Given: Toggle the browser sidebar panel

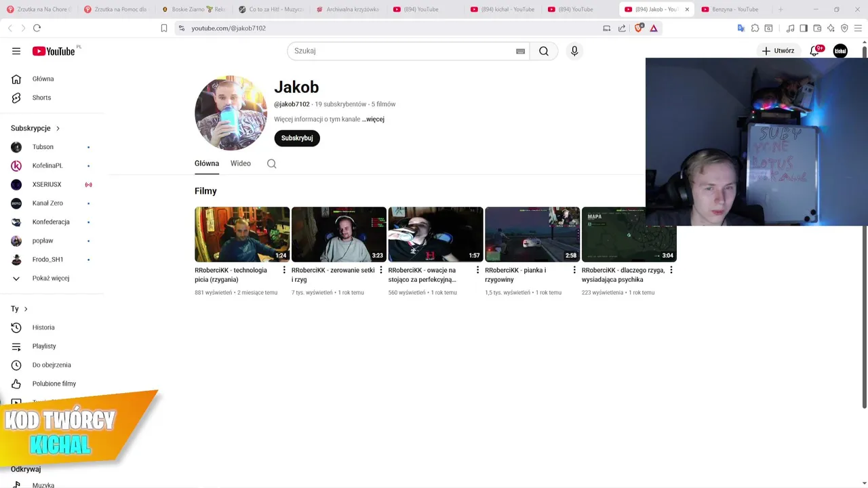Looking at the screenshot, I should [804, 28].
